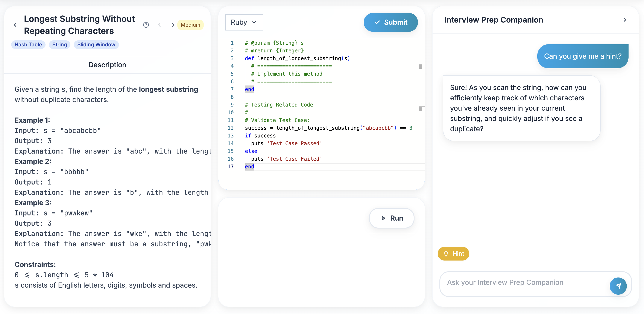This screenshot has width=644, height=314.
Task: Select the Hash Table topic tag
Action: pos(28,44)
